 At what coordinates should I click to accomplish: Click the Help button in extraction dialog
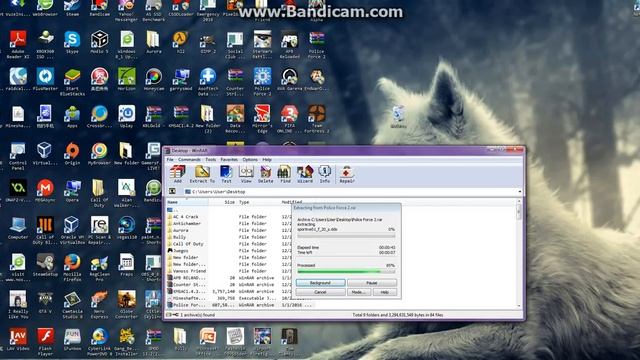[384, 292]
